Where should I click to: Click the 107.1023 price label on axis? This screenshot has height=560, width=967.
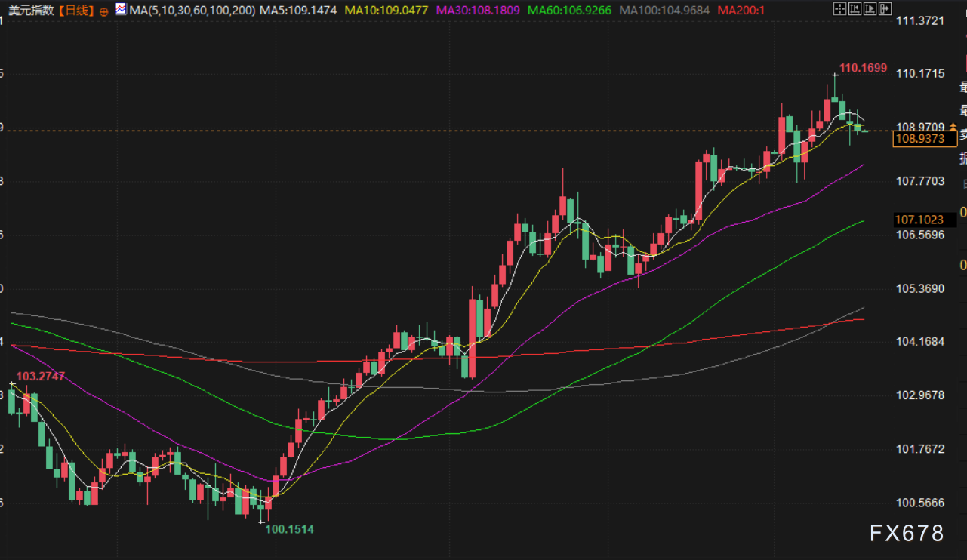point(919,220)
